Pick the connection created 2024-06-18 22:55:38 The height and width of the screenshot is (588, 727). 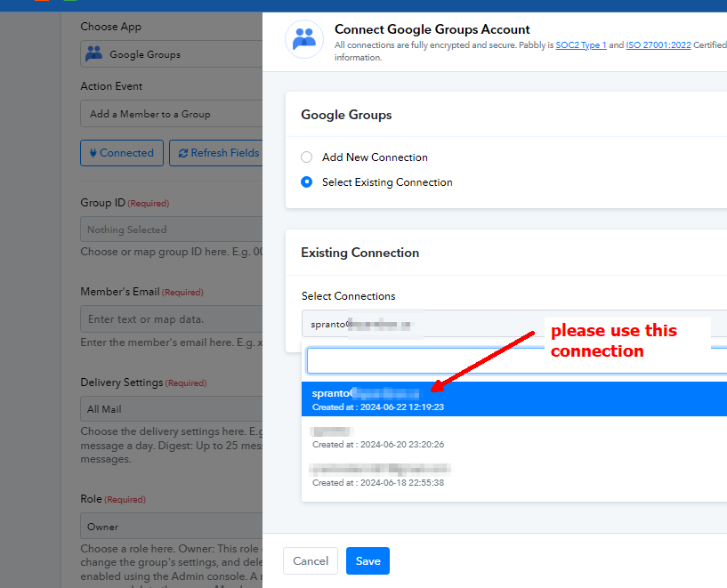click(x=513, y=475)
